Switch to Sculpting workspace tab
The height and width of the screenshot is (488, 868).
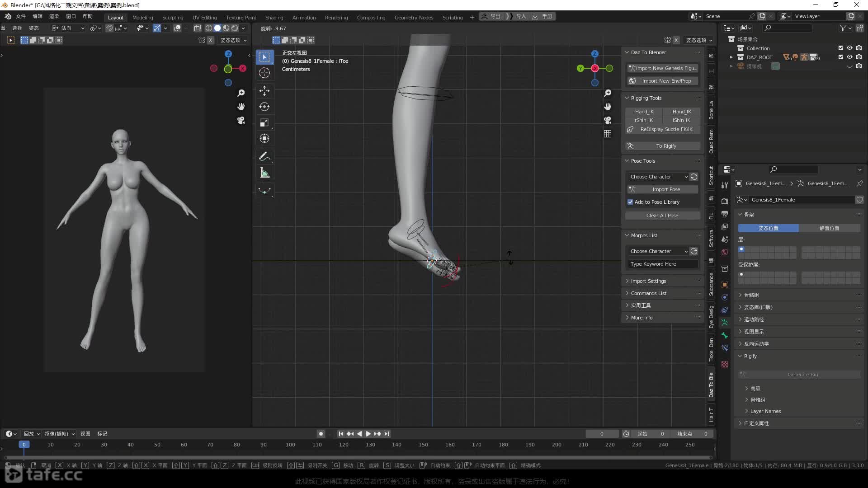pyautogui.click(x=173, y=17)
